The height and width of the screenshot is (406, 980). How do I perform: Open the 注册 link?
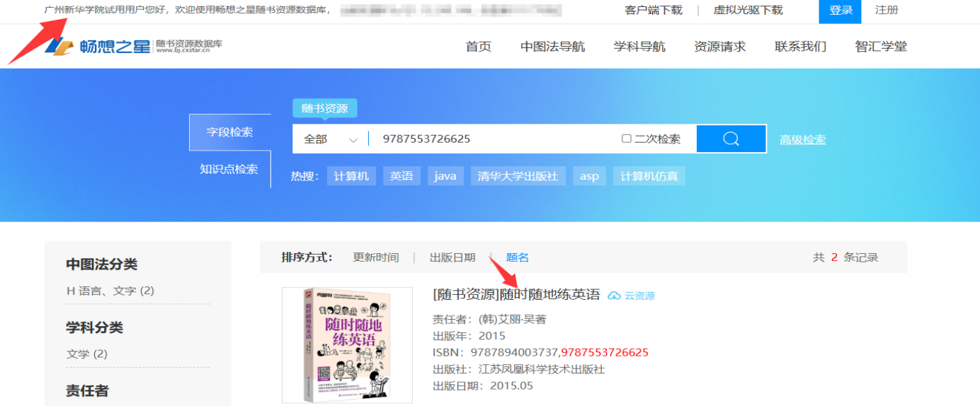[x=886, y=10]
